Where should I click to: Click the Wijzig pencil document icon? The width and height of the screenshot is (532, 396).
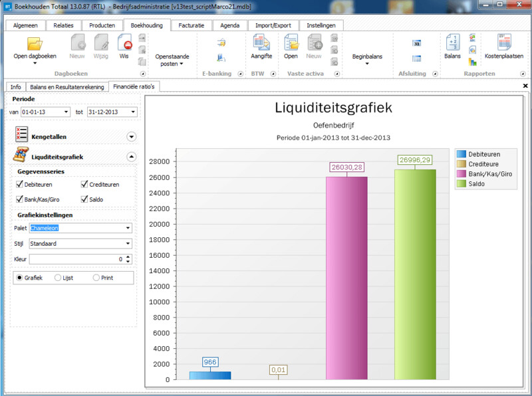pyautogui.click(x=101, y=43)
